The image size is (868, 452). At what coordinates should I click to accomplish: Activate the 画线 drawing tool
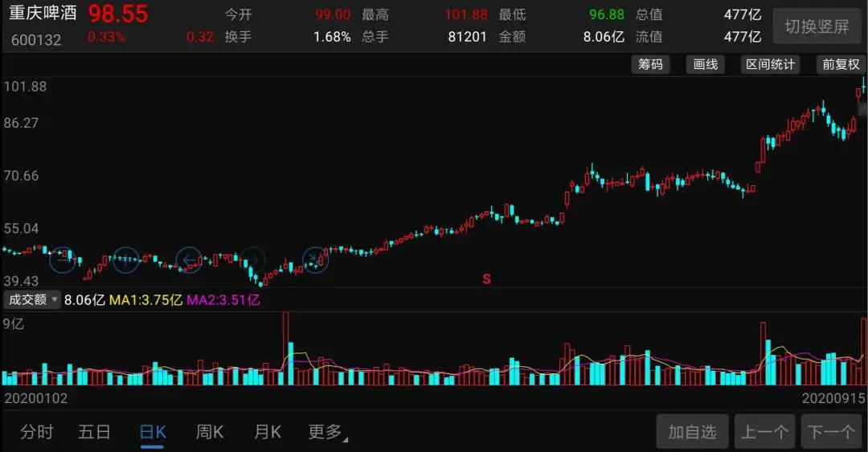pos(706,65)
